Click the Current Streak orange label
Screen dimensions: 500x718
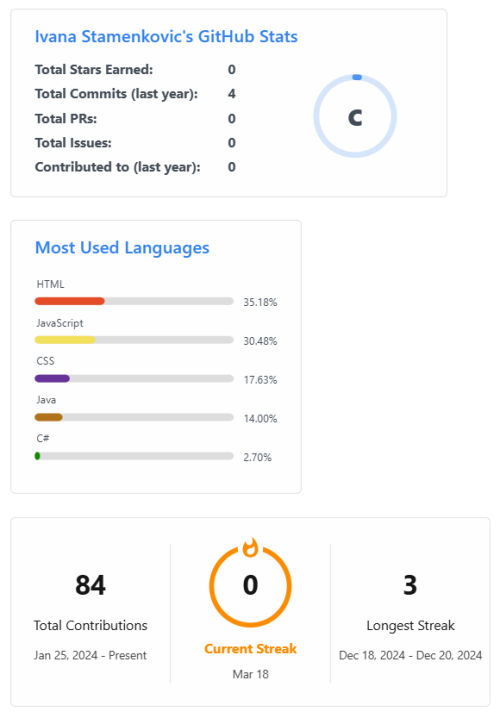(250, 649)
